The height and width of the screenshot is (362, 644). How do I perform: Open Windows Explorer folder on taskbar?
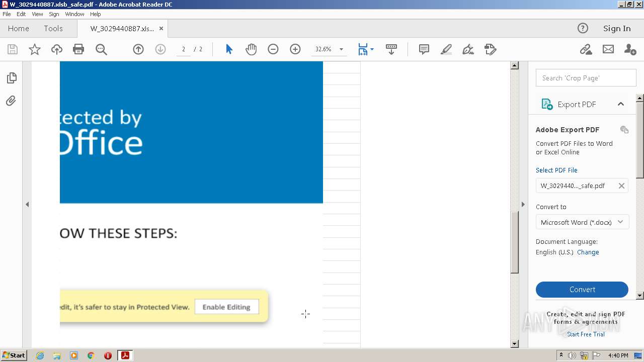(57, 355)
